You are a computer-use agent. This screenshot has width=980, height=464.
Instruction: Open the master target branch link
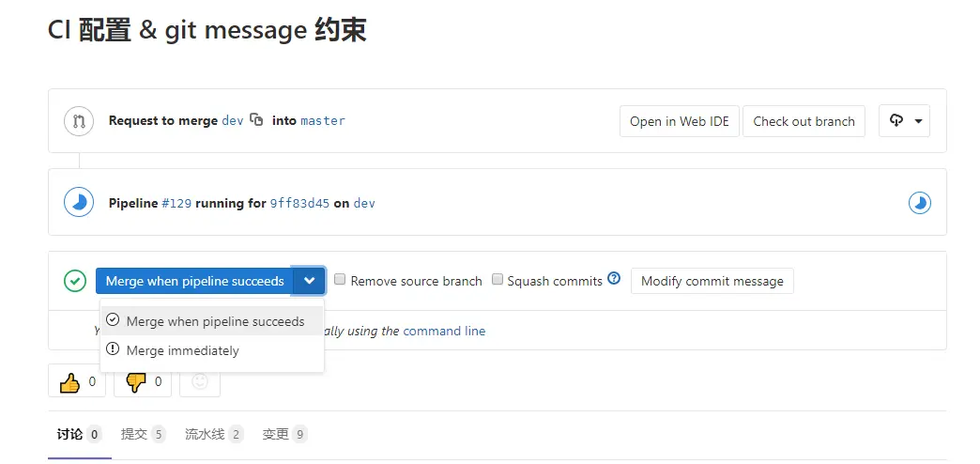323,120
